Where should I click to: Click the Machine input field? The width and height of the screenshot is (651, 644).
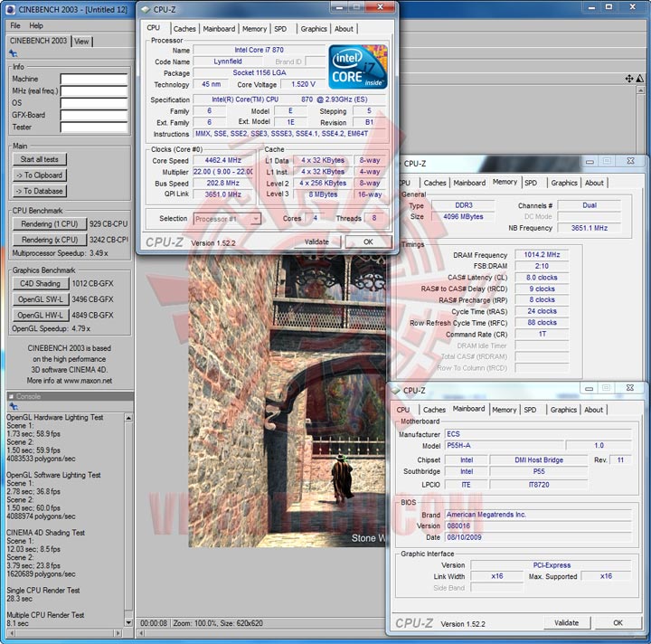pyautogui.click(x=94, y=79)
